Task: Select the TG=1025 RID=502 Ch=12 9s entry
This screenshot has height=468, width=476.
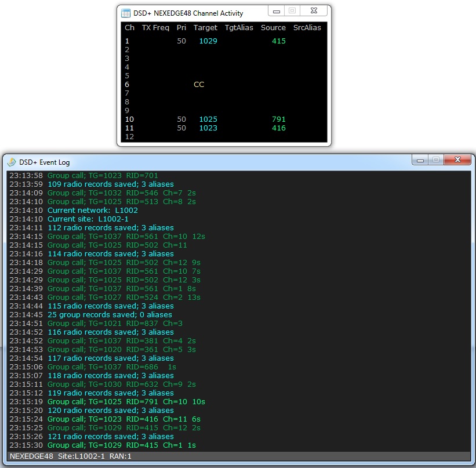Action: [105, 263]
